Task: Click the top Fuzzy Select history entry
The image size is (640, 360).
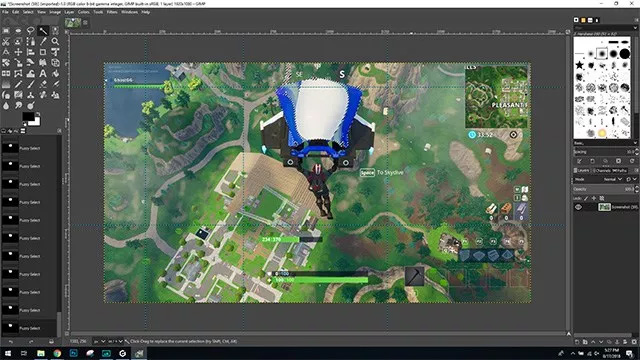Action: pos(29,148)
